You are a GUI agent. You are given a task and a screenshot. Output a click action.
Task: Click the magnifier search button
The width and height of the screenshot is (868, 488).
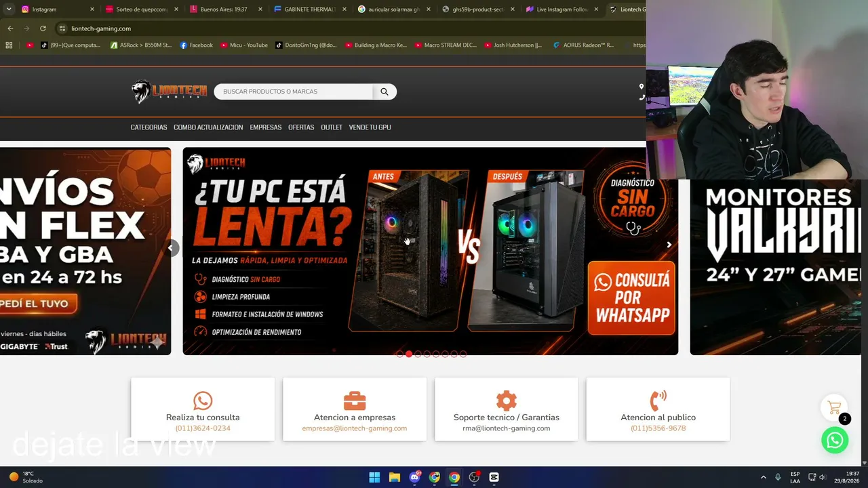[x=384, y=91]
